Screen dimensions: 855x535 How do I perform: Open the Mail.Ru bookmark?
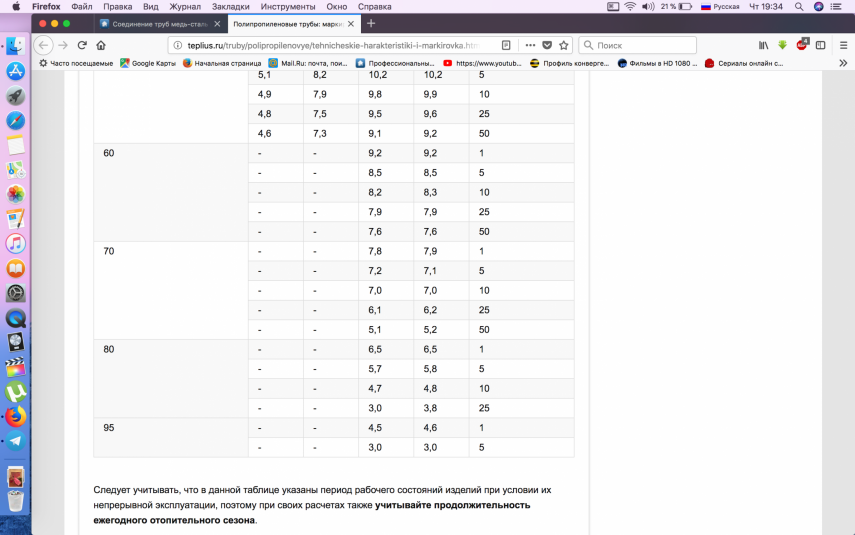point(307,63)
